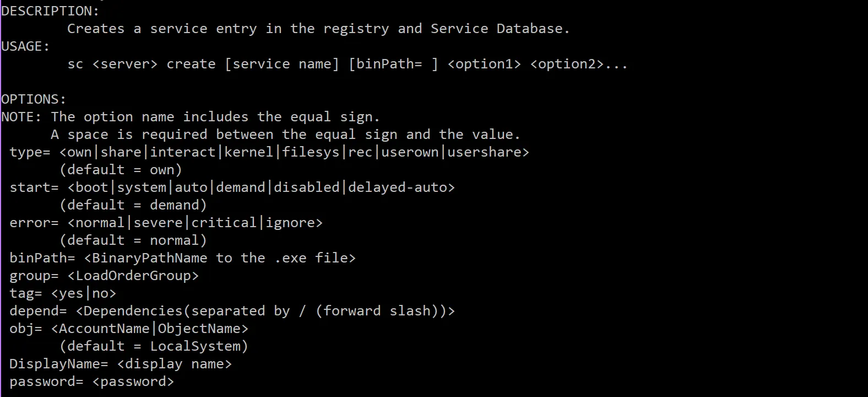
Task: Click the "tag=" option name
Action: (x=25, y=293)
